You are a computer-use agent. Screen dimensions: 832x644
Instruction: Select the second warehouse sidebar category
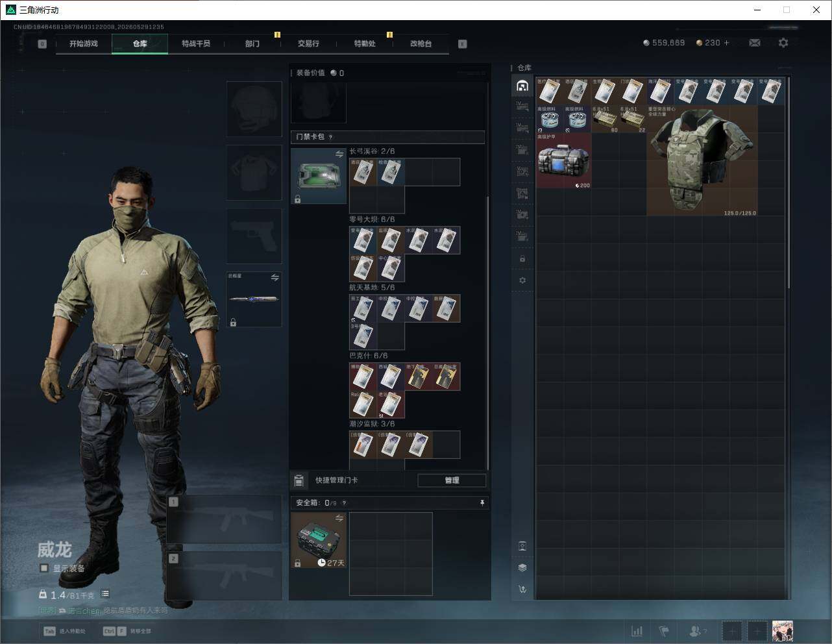pos(522,107)
